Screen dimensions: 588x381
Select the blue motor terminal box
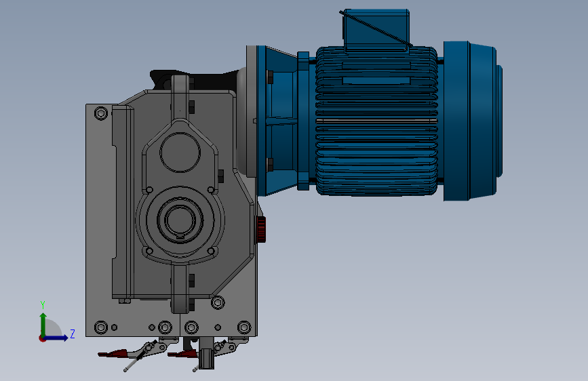376,30
